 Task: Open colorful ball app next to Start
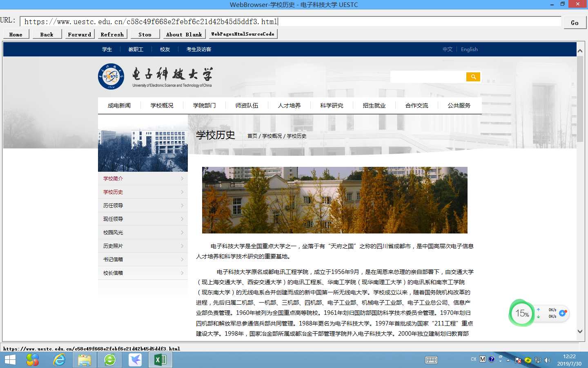click(33, 360)
